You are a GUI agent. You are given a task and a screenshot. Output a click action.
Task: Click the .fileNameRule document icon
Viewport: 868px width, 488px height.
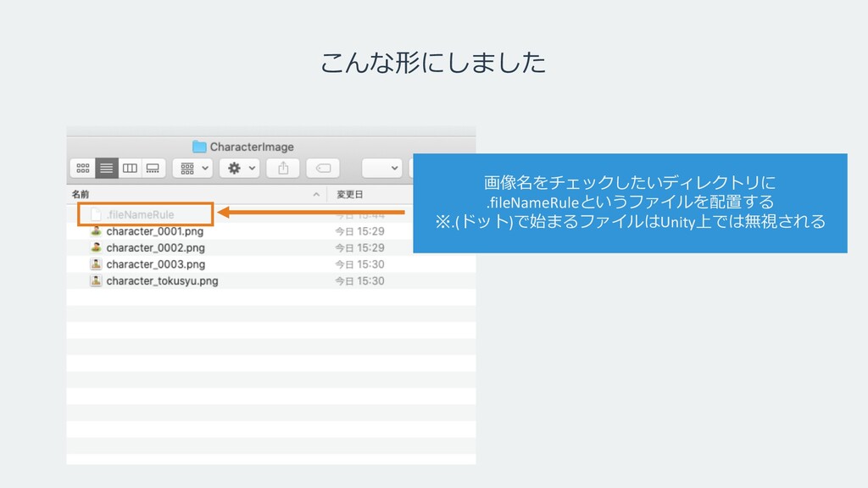click(x=96, y=214)
